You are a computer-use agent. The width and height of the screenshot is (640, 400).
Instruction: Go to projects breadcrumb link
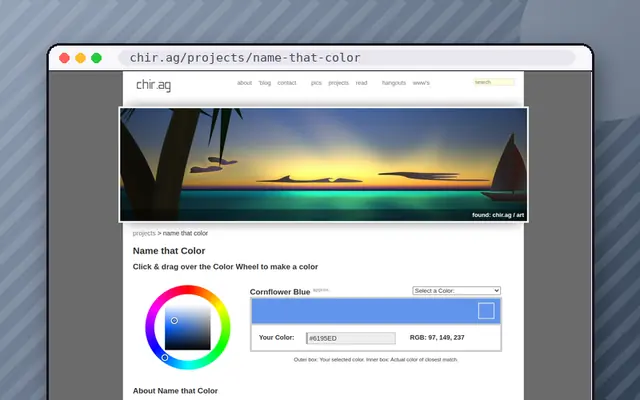(x=144, y=233)
